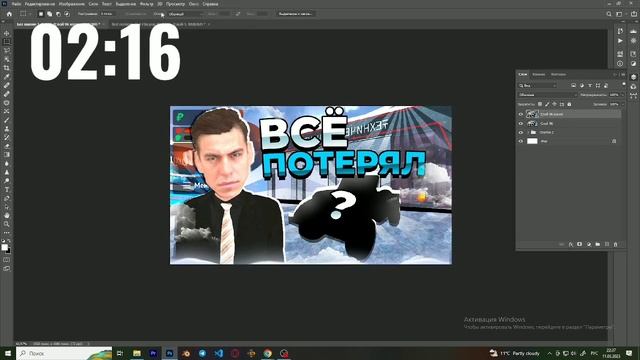Viewport: 640px width, 360px height.
Task: Open Premiere Pro from the taskbar
Action: (x=153, y=353)
